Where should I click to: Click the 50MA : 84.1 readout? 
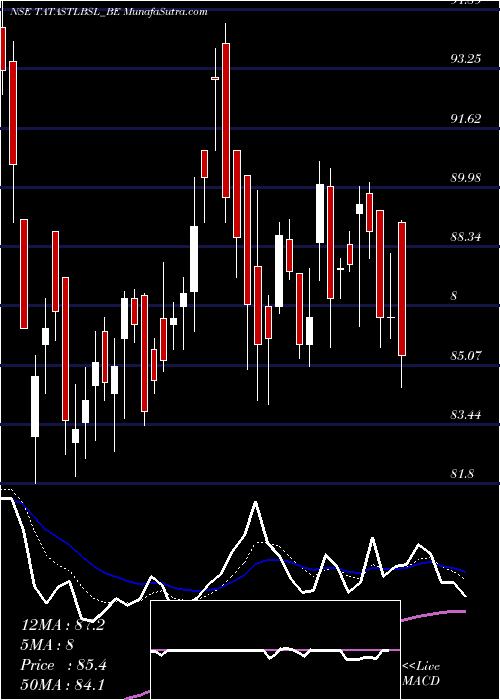coord(62,684)
